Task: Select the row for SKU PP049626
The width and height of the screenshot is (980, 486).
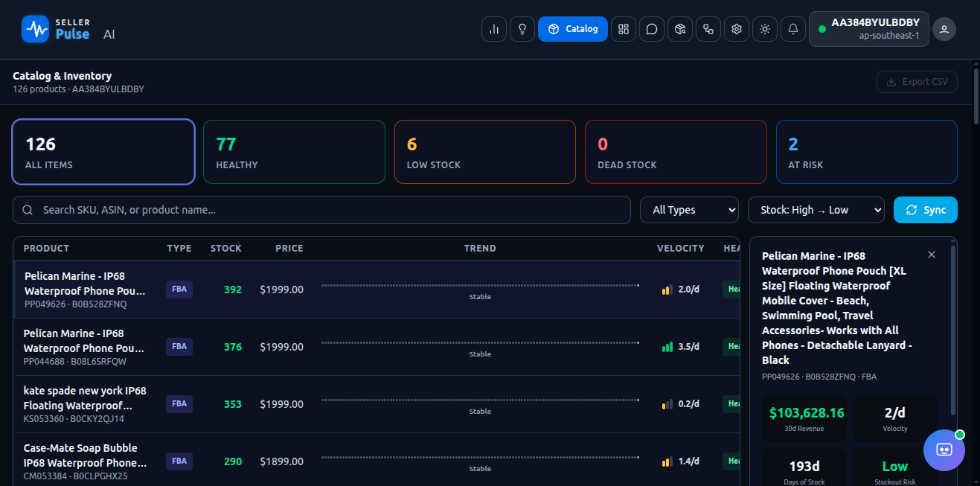Action: [x=377, y=290]
